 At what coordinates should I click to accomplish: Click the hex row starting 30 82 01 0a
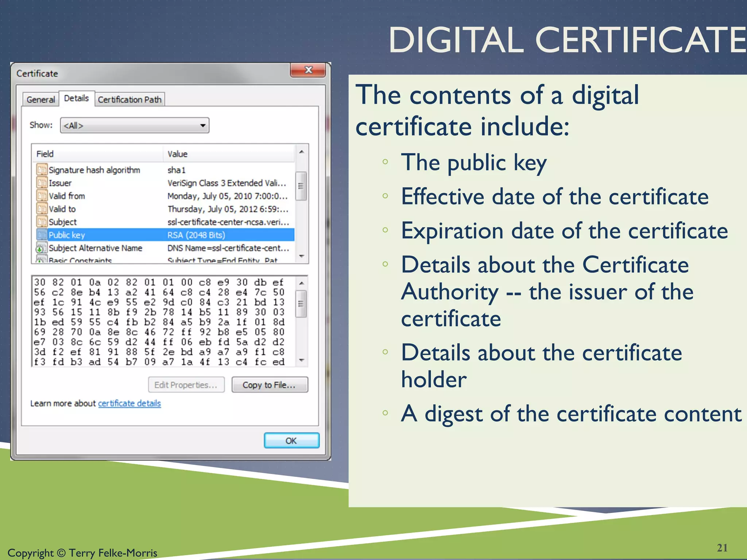(x=159, y=283)
